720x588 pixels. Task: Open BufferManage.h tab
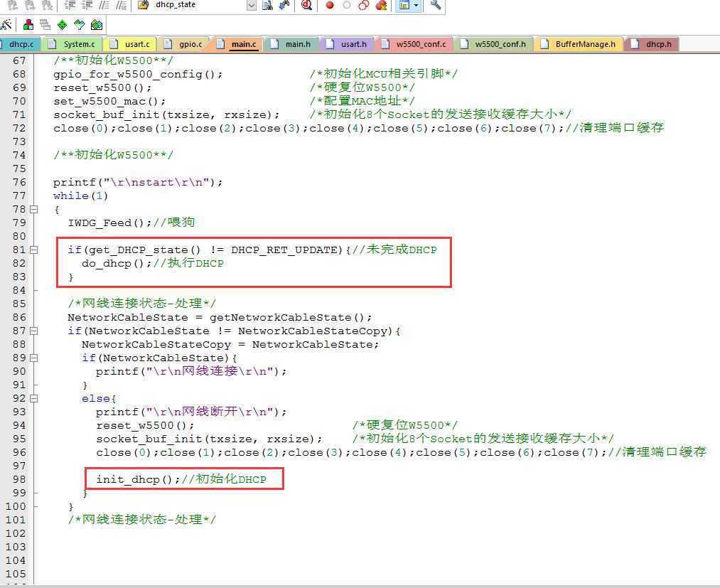tap(579, 44)
